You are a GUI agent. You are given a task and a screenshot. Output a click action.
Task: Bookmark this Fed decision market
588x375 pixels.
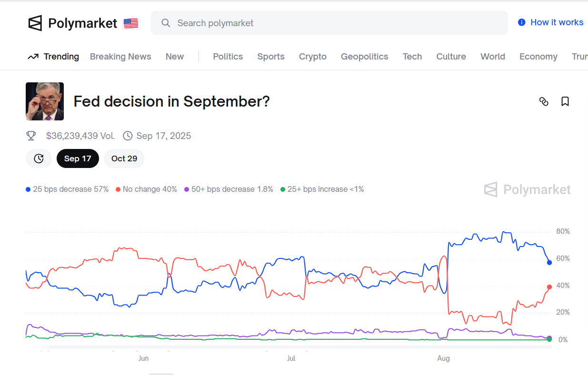[x=565, y=101]
